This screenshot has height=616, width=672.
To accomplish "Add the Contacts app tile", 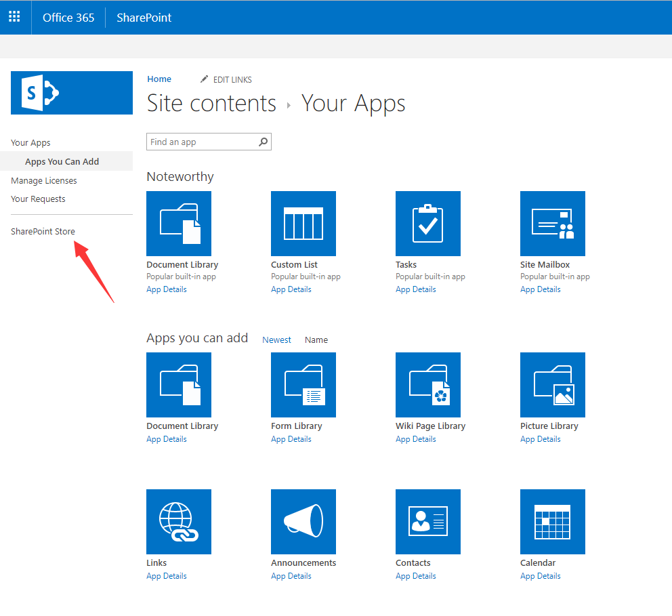I will click(428, 521).
